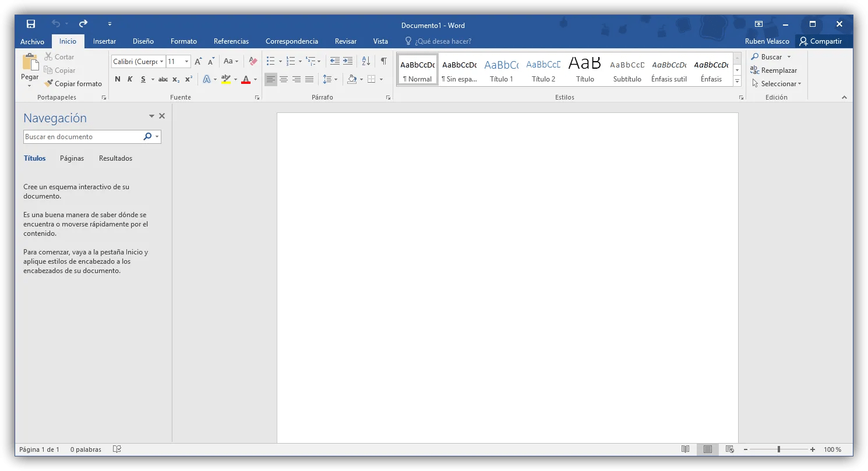
Task: Click the zoom slider in status bar
Action: click(x=779, y=449)
